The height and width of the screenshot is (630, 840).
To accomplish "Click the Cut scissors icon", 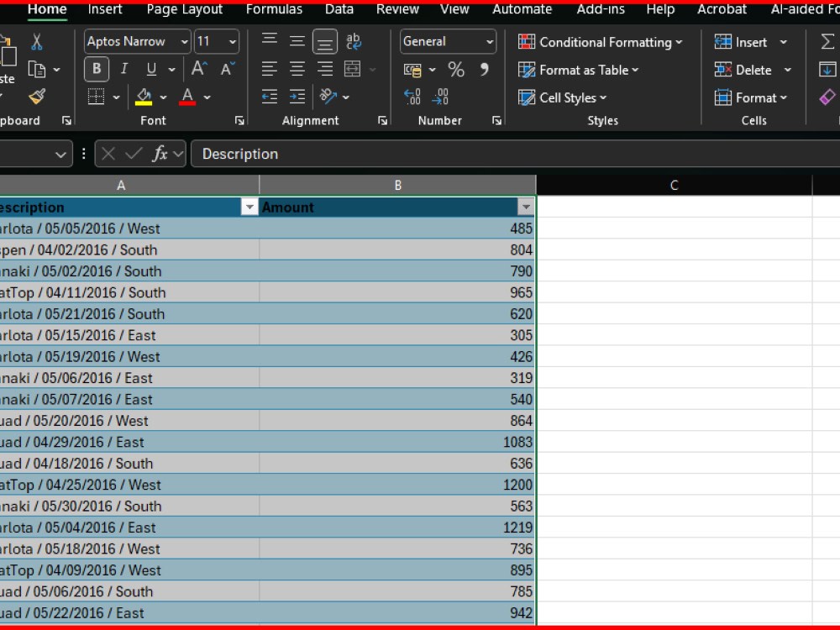I will [36, 42].
